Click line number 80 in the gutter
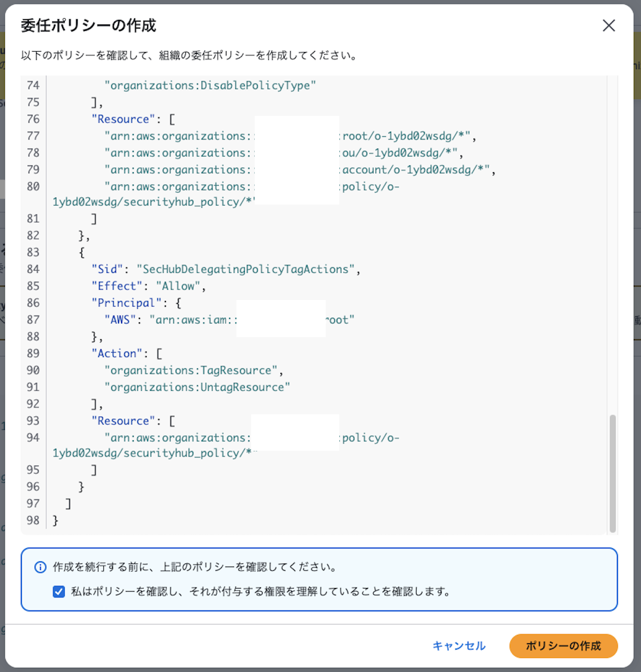The width and height of the screenshot is (641, 672). pyautogui.click(x=33, y=186)
